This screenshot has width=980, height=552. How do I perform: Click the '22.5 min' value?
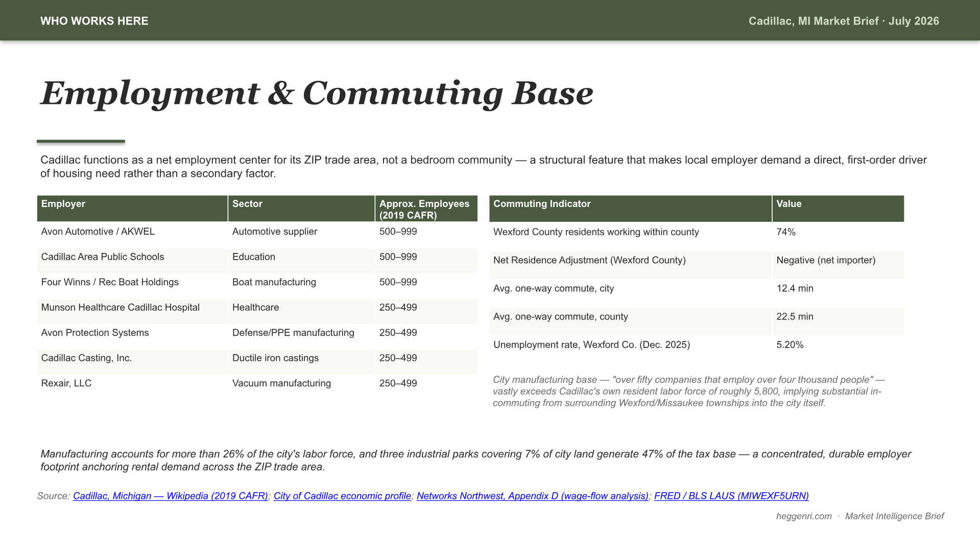coord(838,321)
